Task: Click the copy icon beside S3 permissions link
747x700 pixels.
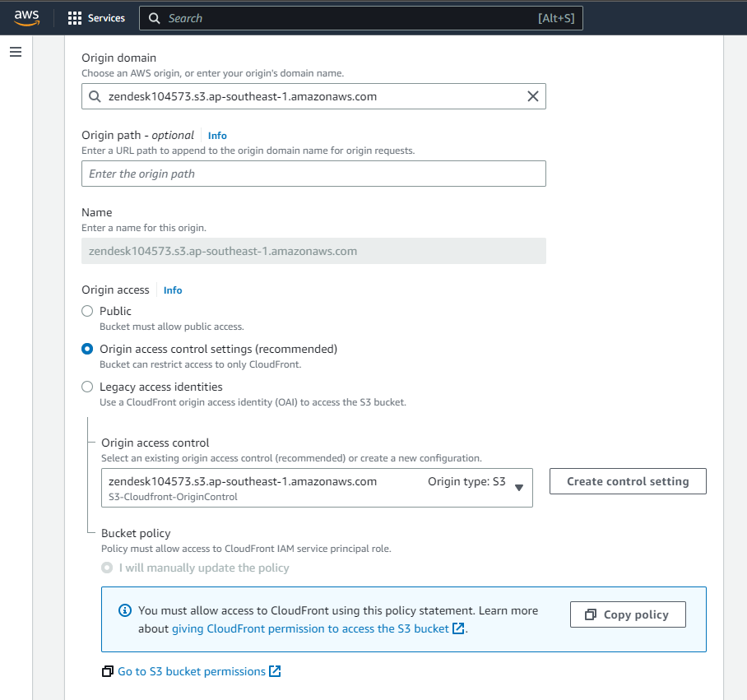Action: (107, 672)
